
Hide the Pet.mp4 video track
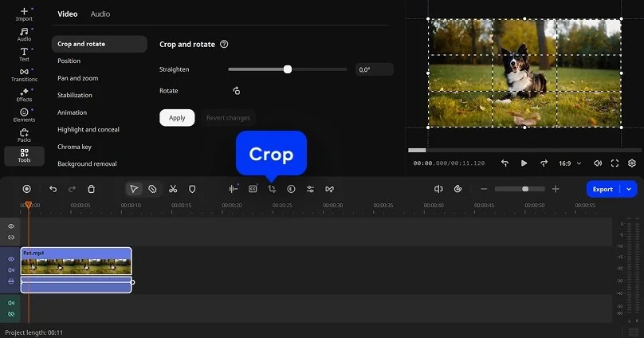click(11, 259)
